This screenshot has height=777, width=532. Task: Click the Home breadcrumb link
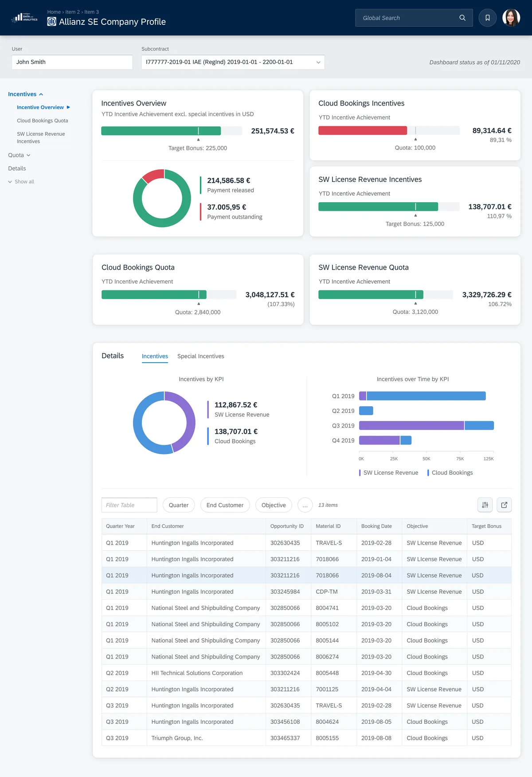(54, 12)
